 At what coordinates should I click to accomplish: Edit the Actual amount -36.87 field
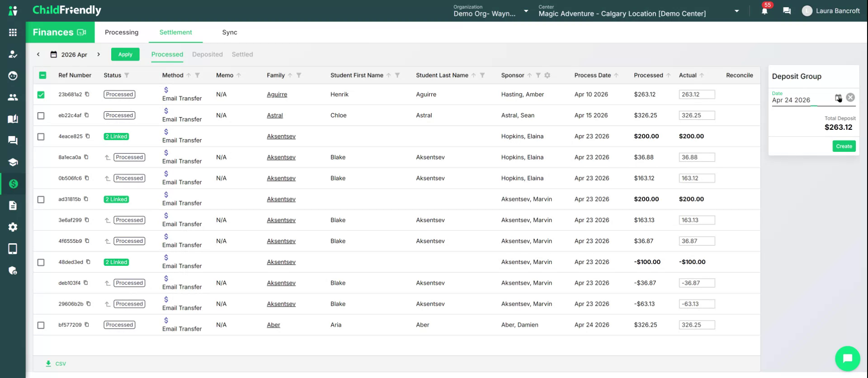(697, 283)
